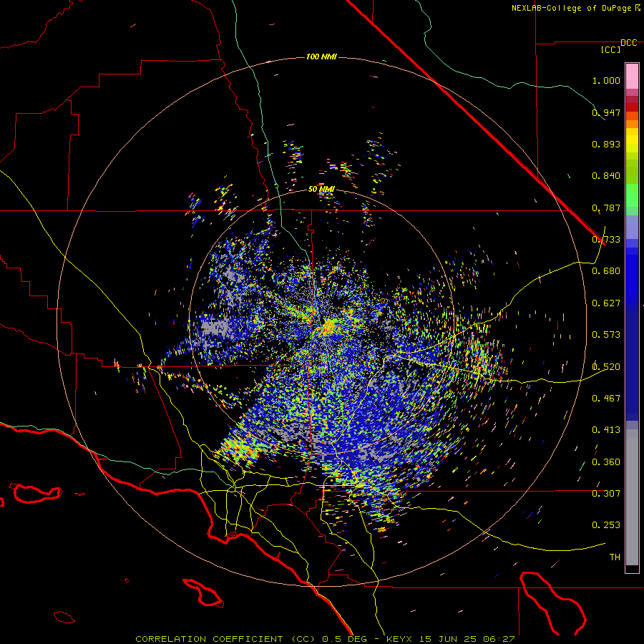Pick the yellow segment of the color bar
The height and width of the screenshot is (644, 644).
coord(632,140)
